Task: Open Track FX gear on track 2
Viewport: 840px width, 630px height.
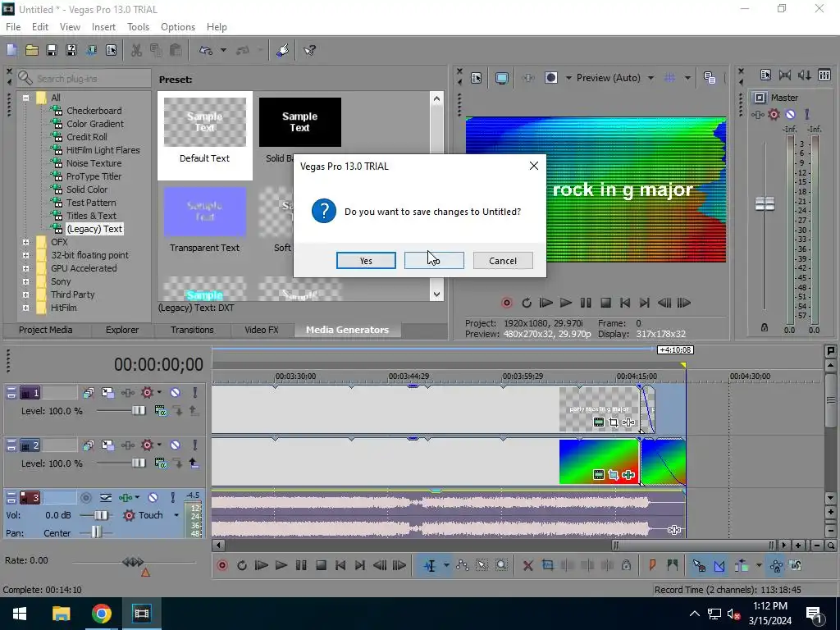Action: point(147,445)
